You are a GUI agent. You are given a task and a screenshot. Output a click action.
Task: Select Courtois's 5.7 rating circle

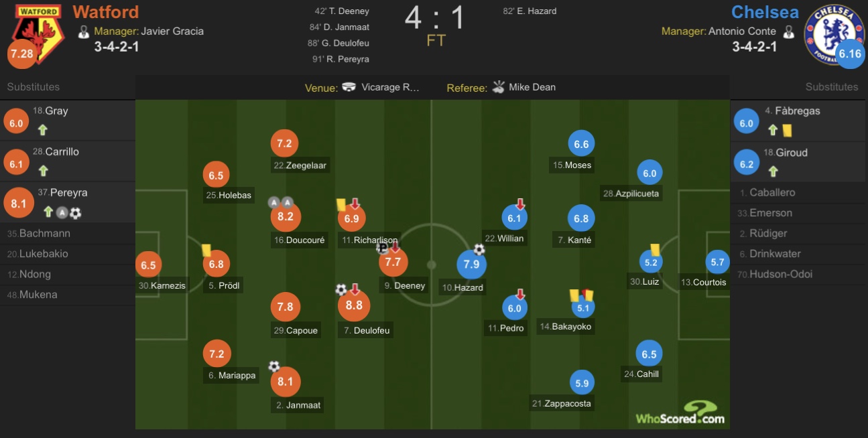pos(717,263)
